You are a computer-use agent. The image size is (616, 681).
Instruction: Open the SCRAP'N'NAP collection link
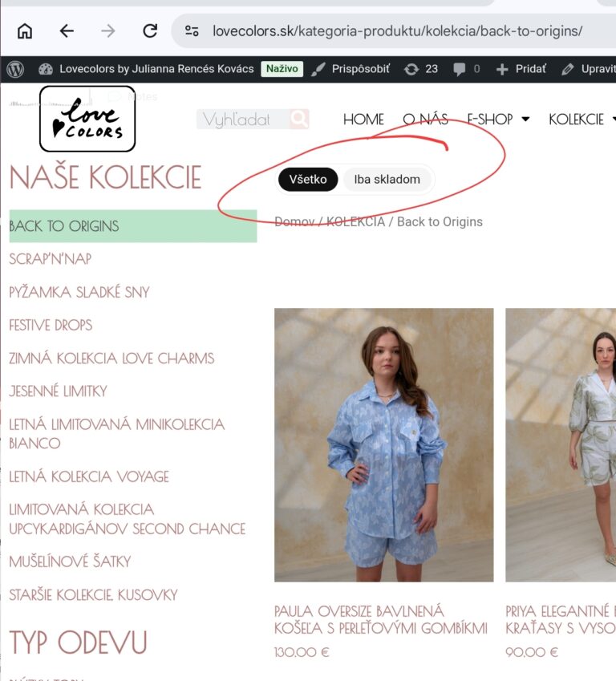51,259
